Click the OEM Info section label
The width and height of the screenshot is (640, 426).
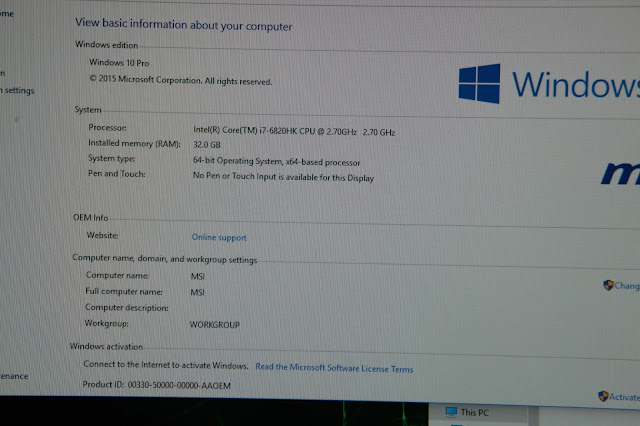(x=91, y=217)
